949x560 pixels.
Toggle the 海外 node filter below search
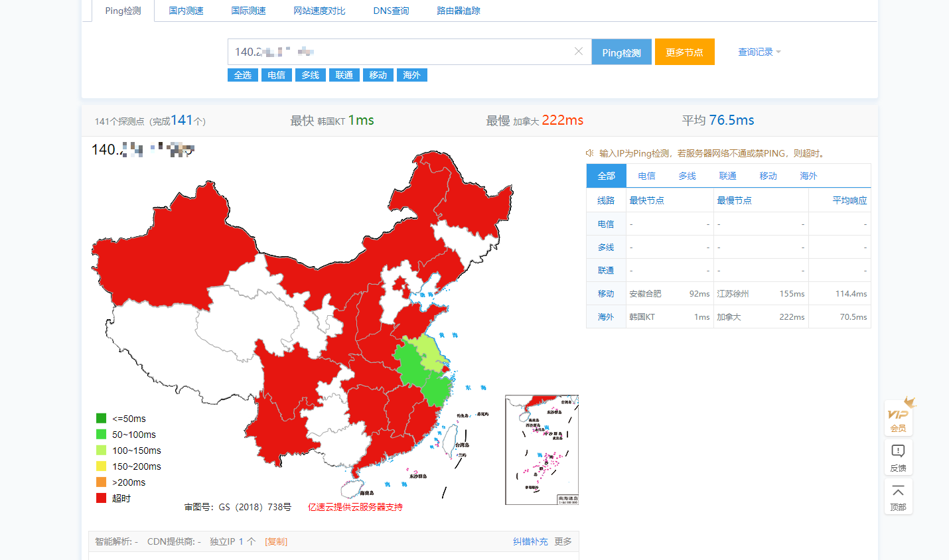point(411,75)
